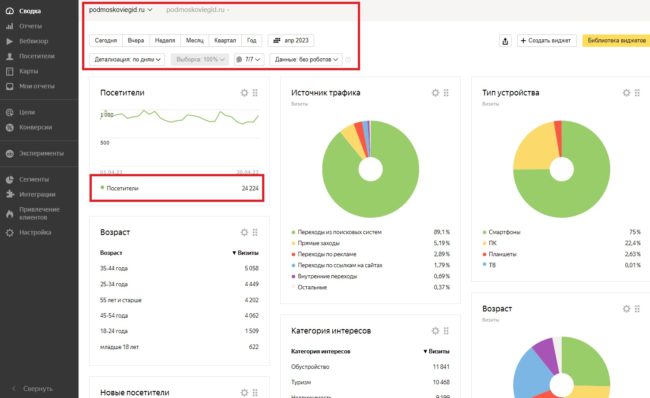Screen dimensions: 650x398
Task: Click the calendar icon beside апр 2023
Action: (276, 41)
